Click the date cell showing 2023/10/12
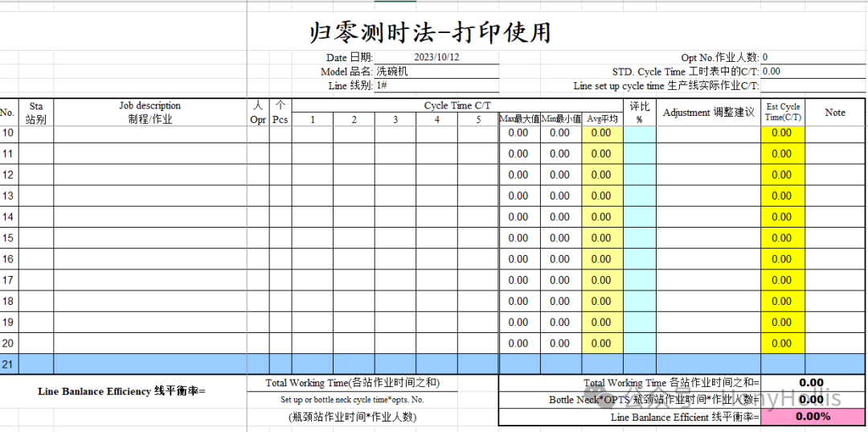This screenshot has height=432, width=868. [x=436, y=57]
